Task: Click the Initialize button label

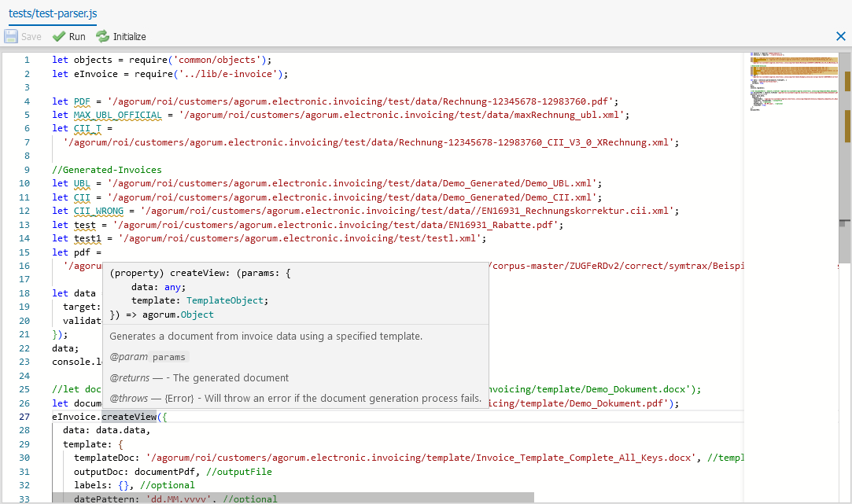Action: (x=129, y=37)
